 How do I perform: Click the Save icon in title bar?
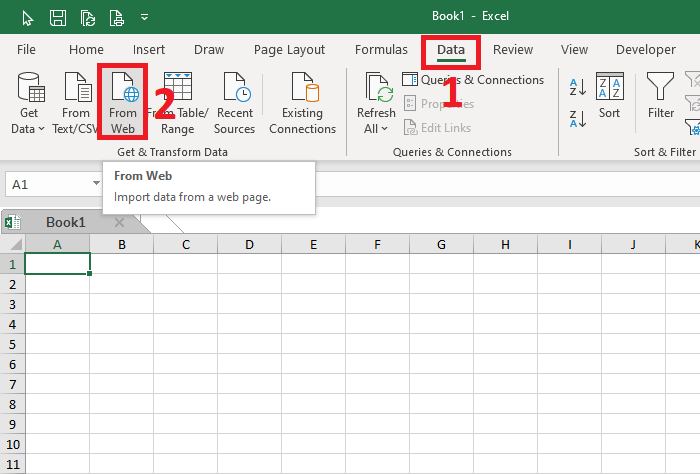point(58,18)
